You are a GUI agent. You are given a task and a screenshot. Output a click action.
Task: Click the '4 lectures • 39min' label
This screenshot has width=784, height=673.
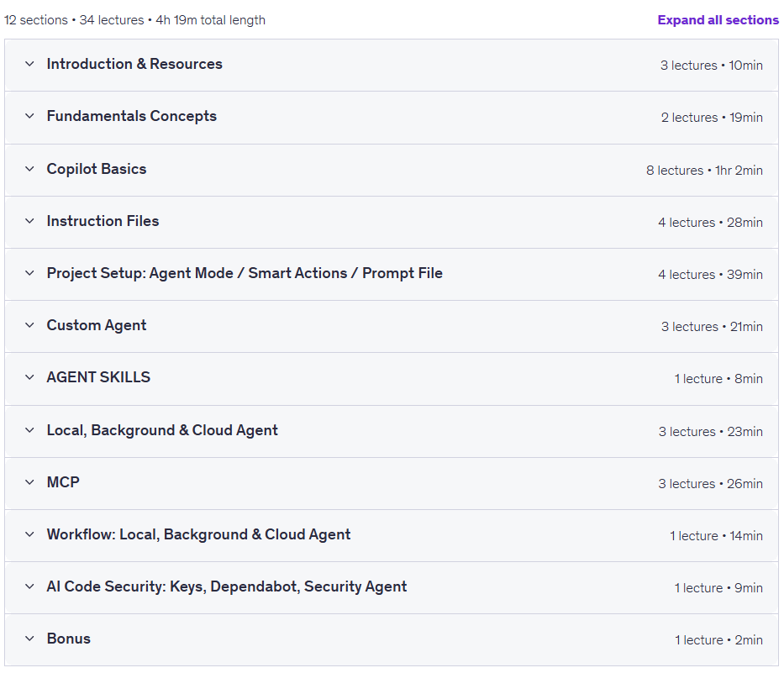click(x=711, y=275)
